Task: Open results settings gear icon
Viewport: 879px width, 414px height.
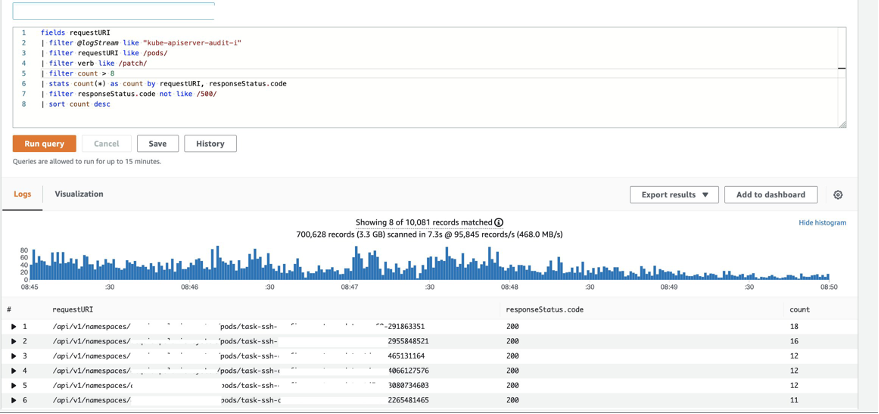Action: coord(838,195)
